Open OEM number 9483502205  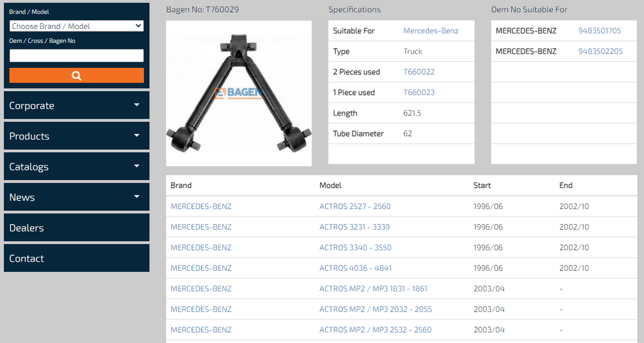[x=601, y=52]
